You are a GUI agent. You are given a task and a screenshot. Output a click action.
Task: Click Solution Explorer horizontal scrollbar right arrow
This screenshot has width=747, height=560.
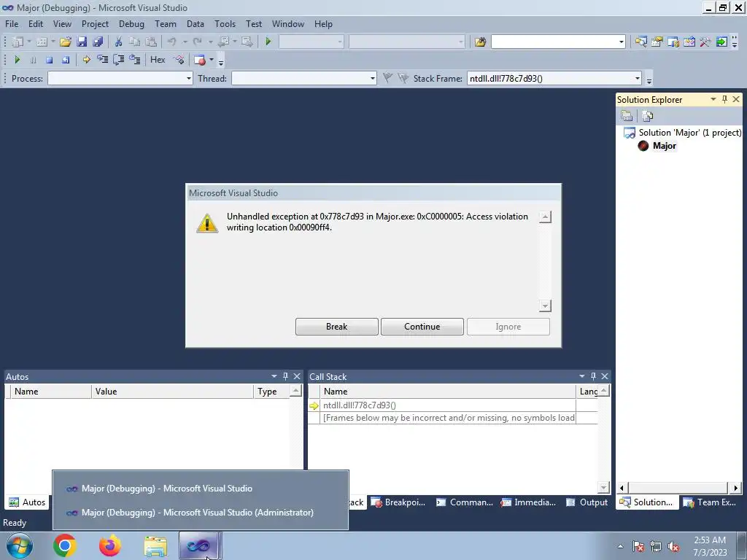[x=735, y=488]
